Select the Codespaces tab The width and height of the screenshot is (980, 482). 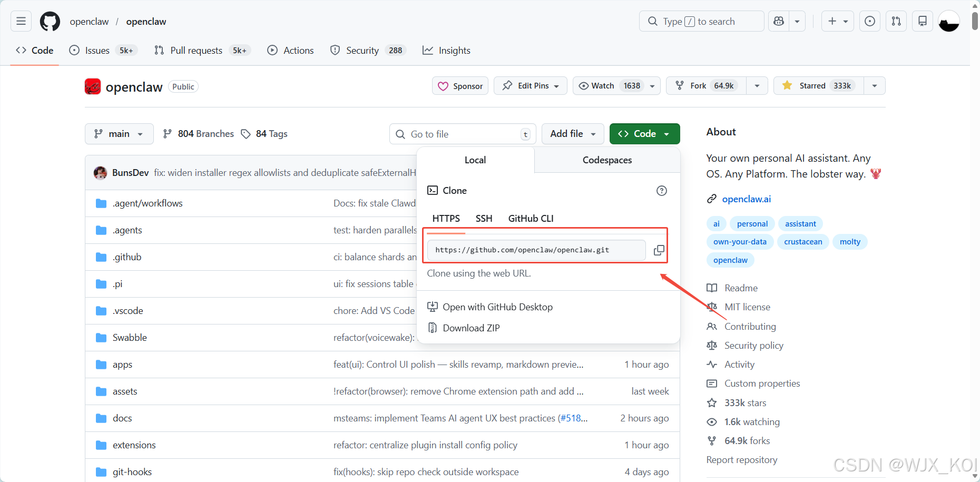coord(607,160)
